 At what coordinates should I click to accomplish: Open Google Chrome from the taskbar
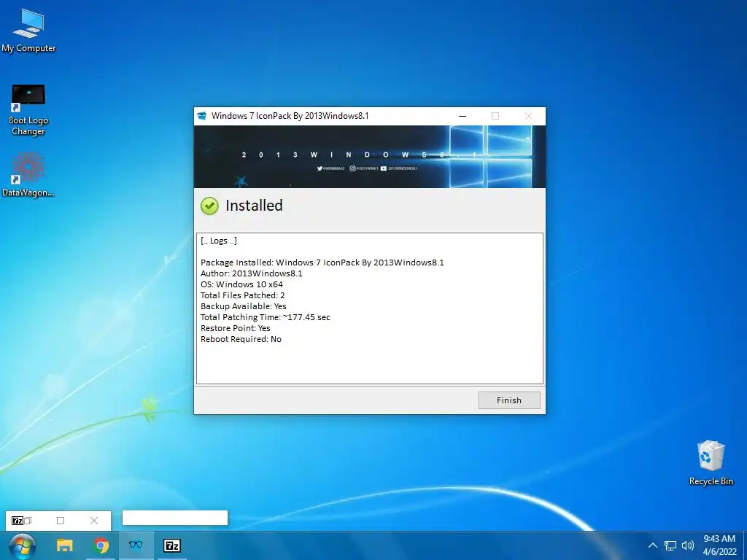[101, 545]
